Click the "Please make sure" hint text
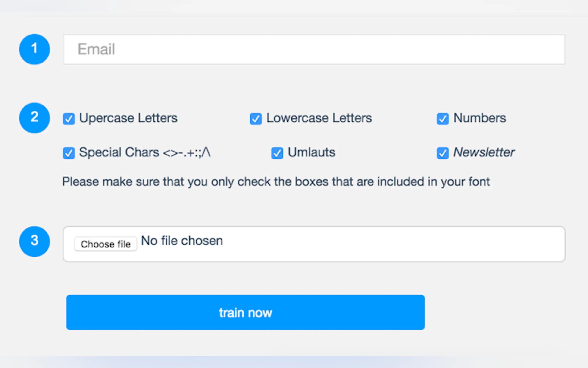The image size is (588, 368). pyautogui.click(x=276, y=181)
